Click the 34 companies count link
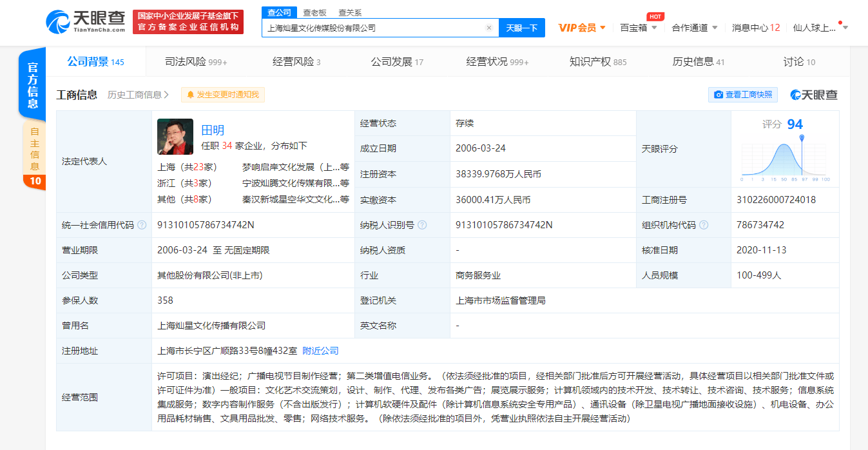Screen dimensions: 868x450 (227, 146)
